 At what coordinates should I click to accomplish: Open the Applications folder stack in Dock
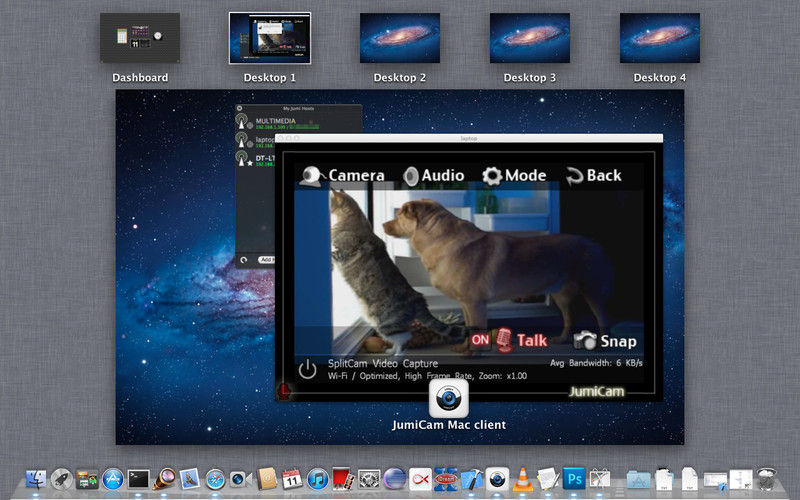coord(638,480)
